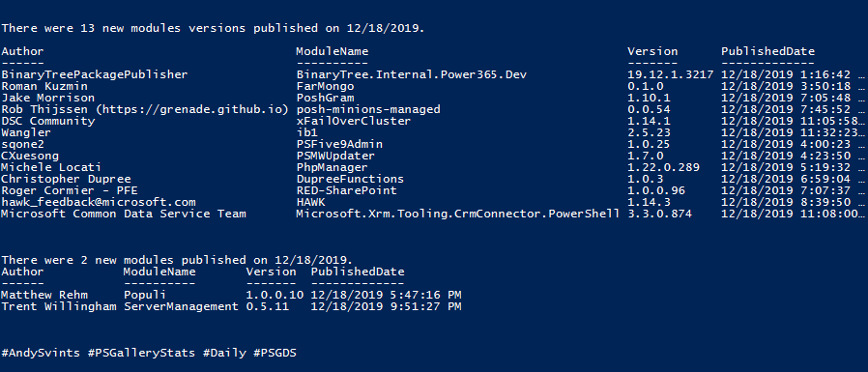The width and height of the screenshot is (868, 372).
Task: Select the xFailOverCluster module row
Action: [x=433, y=121]
